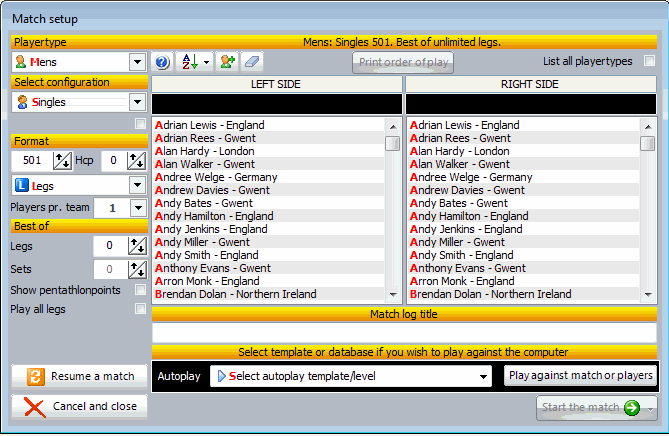Select Andy Hamilton in right side list
The image size is (669, 436).
tap(469, 216)
